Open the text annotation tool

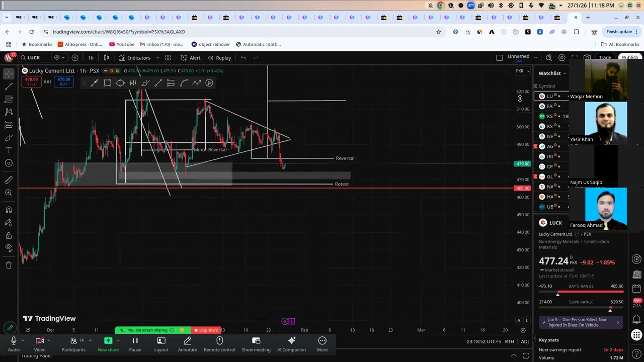pyautogui.click(x=9, y=150)
